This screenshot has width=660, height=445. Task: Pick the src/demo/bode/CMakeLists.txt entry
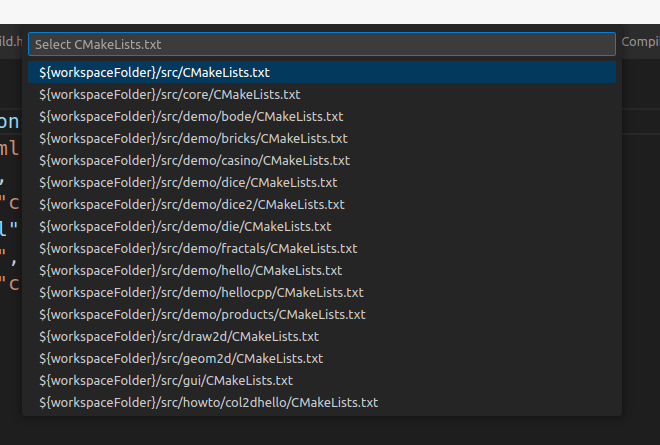coord(191,117)
